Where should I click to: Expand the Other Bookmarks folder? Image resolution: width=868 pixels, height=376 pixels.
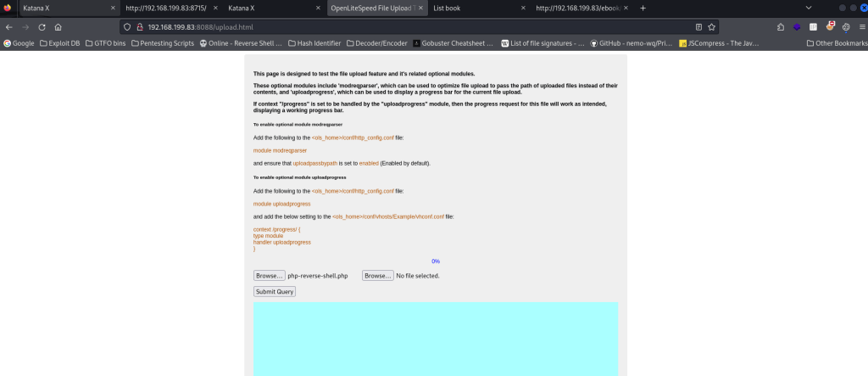coord(835,42)
